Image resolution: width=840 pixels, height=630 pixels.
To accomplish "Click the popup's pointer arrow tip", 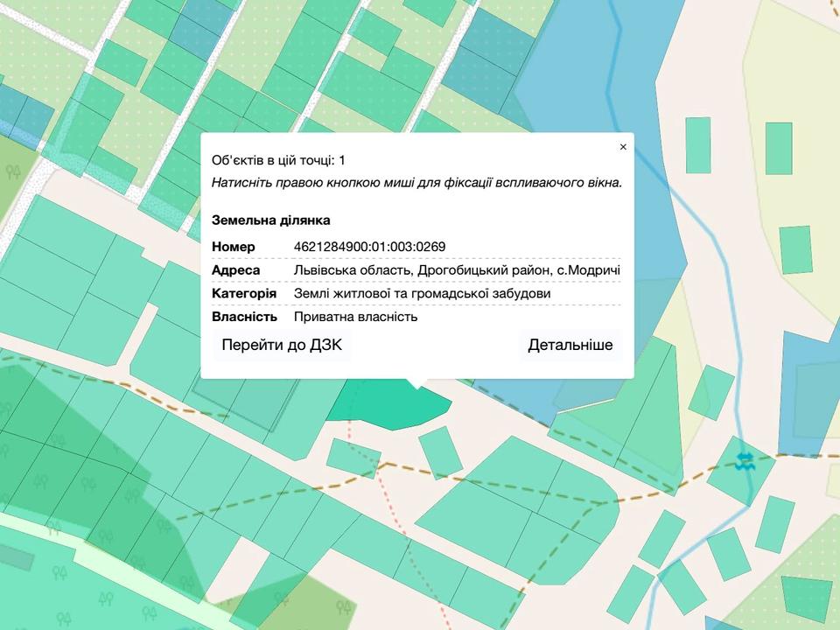I will click(x=417, y=386).
